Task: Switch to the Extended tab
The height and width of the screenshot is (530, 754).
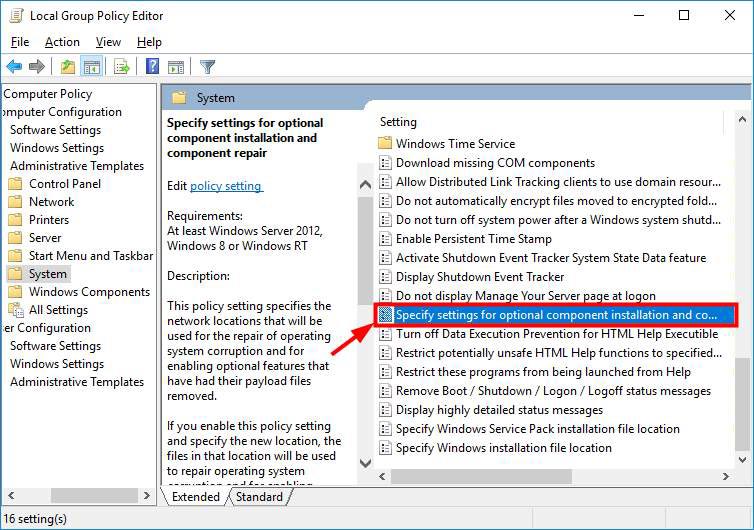Action: tap(196, 497)
